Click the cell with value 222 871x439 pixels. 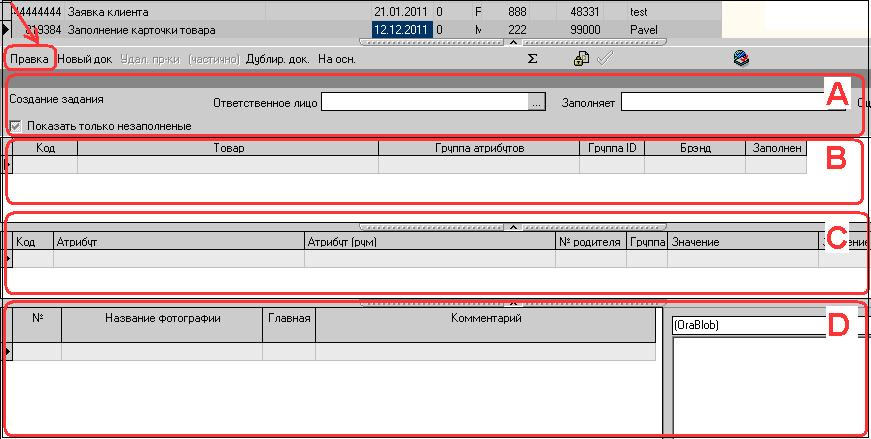[x=517, y=29]
